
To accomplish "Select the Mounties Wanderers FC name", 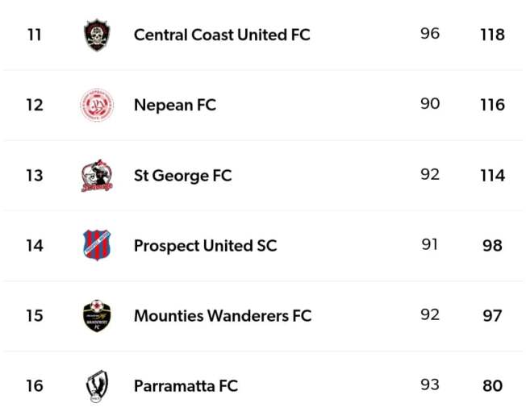I will pos(223,315).
